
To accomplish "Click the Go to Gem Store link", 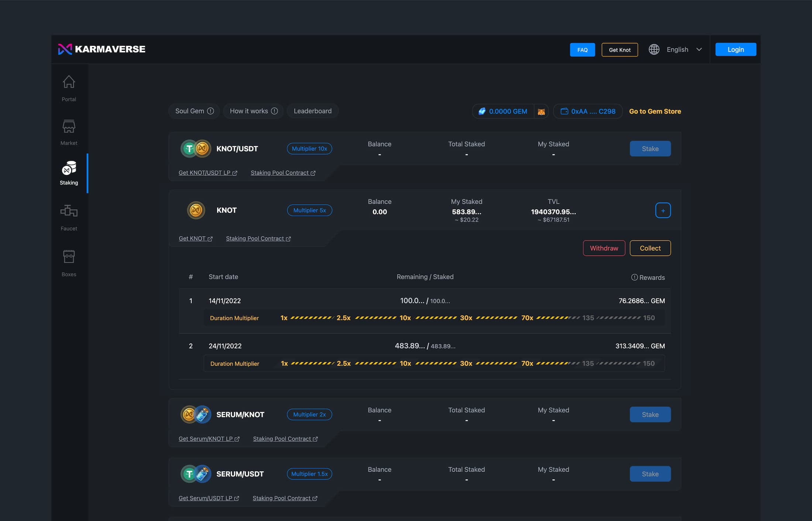I will pos(655,111).
